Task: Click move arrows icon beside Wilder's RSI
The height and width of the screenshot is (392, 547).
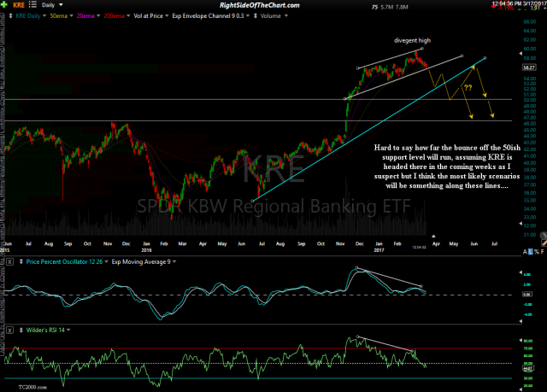Action: (x=21, y=330)
